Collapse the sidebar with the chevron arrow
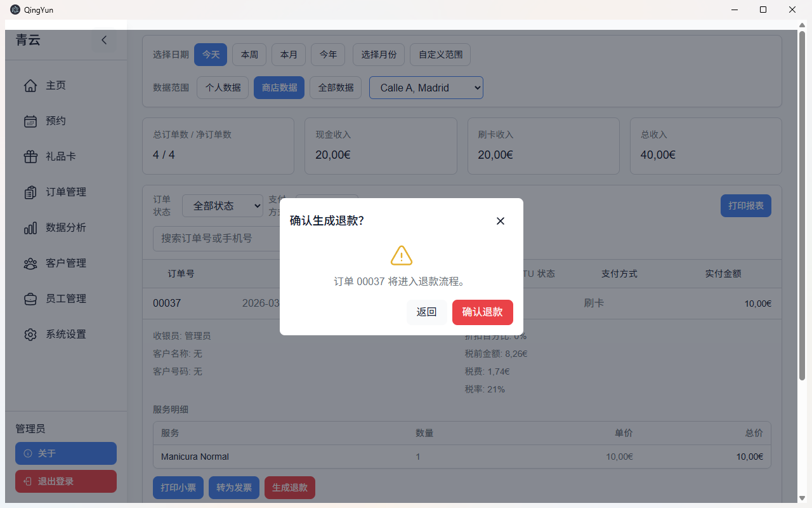Image resolution: width=812 pixels, height=508 pixels. [104, 40]
